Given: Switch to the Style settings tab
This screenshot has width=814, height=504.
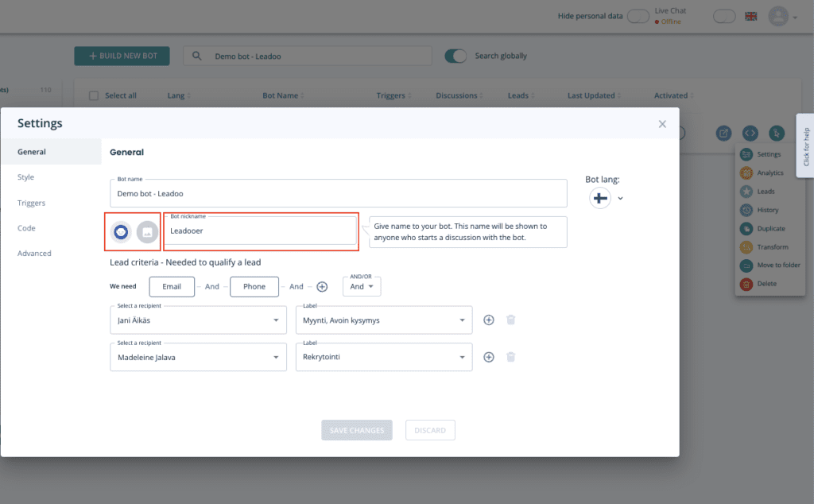Looking at the screenshot, I should [26, 177].
